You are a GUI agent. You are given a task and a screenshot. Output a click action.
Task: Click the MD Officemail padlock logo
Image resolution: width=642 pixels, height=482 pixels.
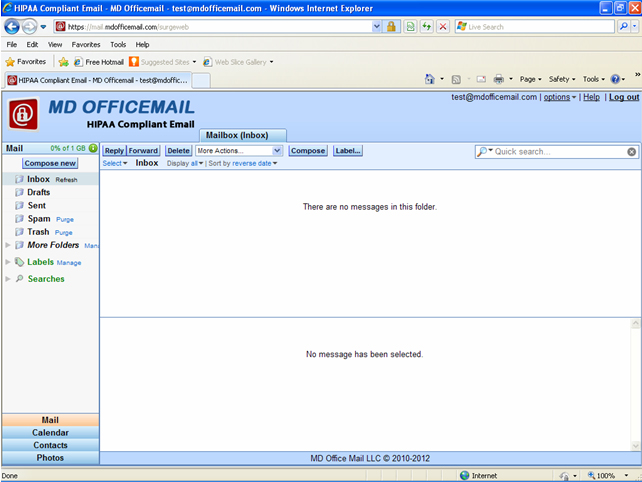click(x=23, y=114)
